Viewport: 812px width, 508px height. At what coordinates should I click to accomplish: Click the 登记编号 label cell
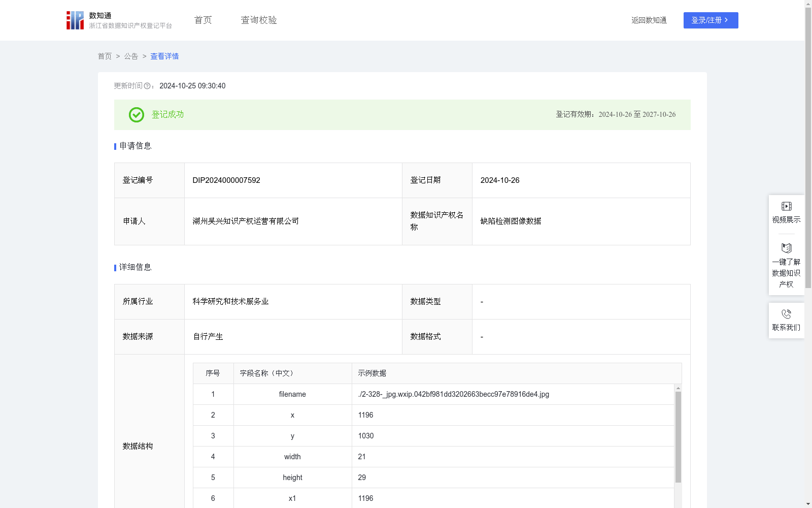point(149,180)
